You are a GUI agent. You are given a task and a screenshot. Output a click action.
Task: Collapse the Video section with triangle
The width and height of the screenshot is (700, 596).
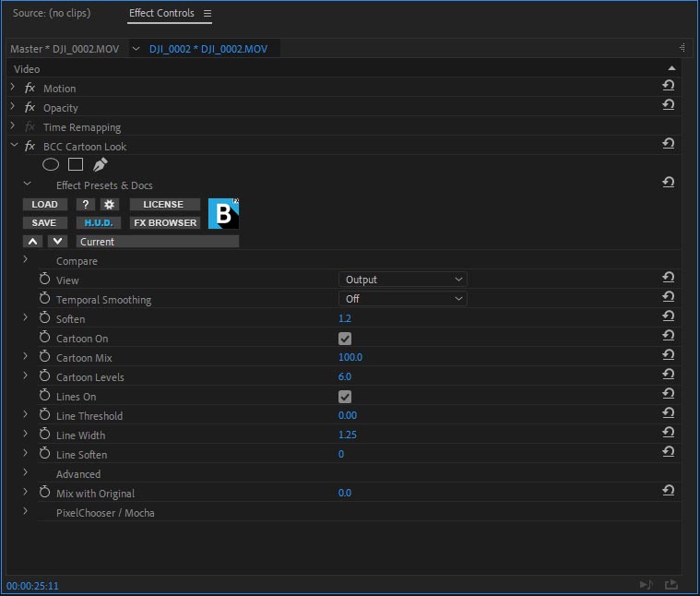671,68
